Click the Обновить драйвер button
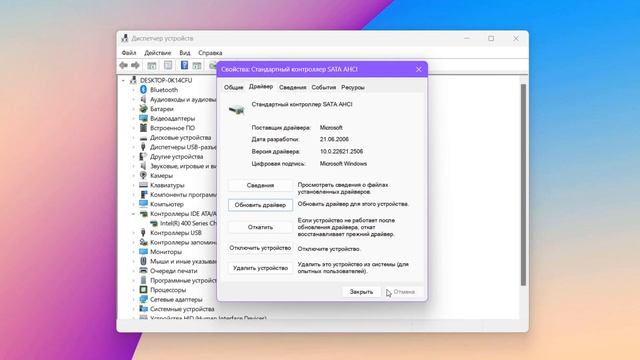640x360 pixels. tap(260, 205)
